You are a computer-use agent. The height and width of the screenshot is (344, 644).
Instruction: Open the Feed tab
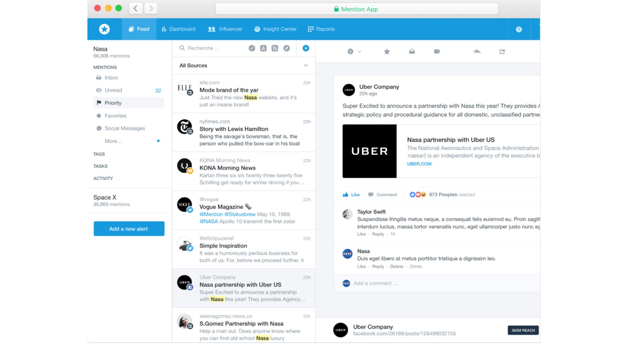pyautogui.click(x=139, y=29)
